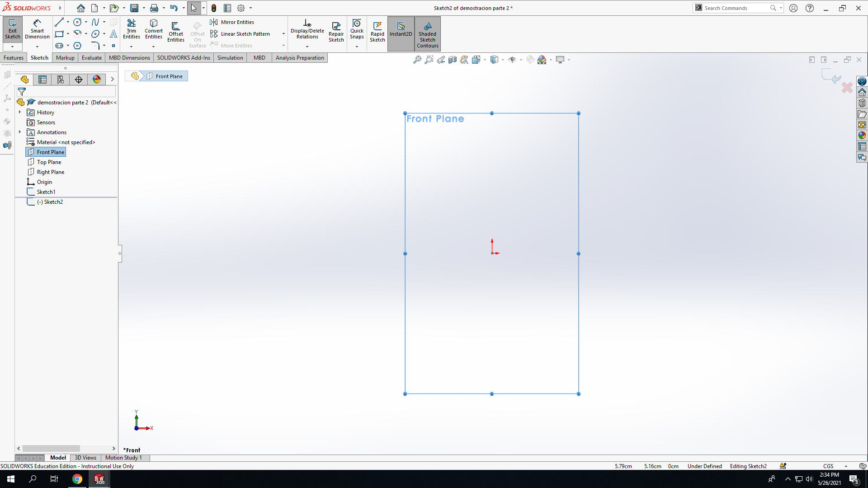Open Line tool dropdown arrow

(68, 22)
